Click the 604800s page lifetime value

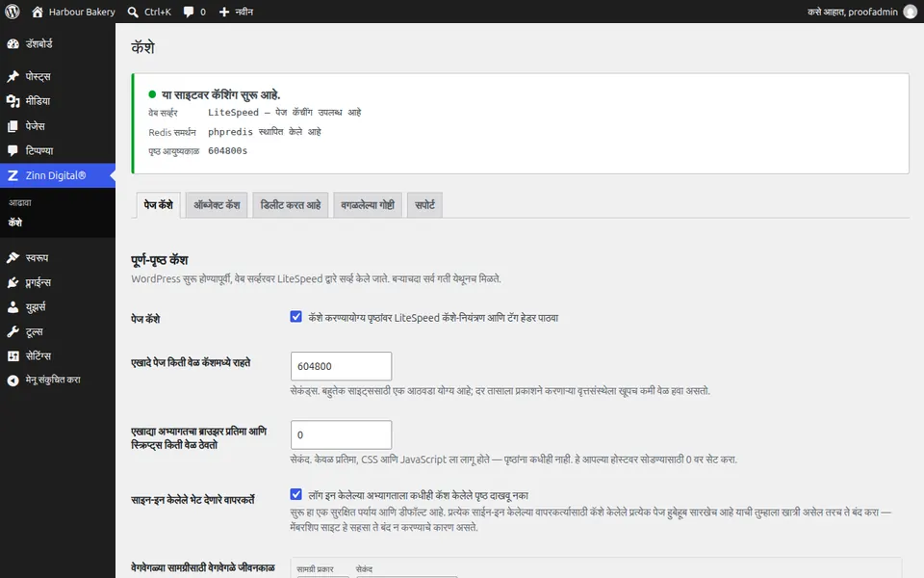[227, 151]
